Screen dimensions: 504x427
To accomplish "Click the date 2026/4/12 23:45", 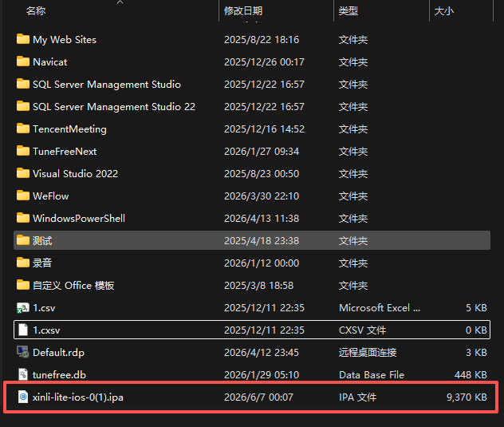I will click(x=262, y=352).
